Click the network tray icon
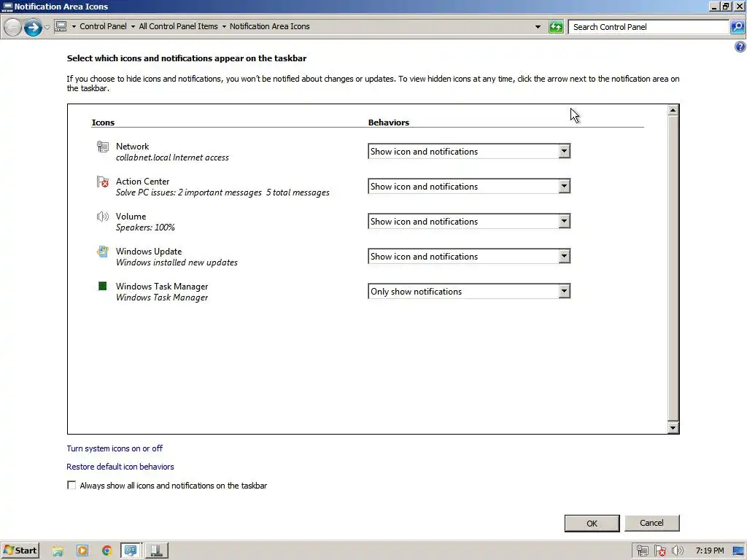Image resolution: width=747 pixels, height=560 pixels. point(643,551)
